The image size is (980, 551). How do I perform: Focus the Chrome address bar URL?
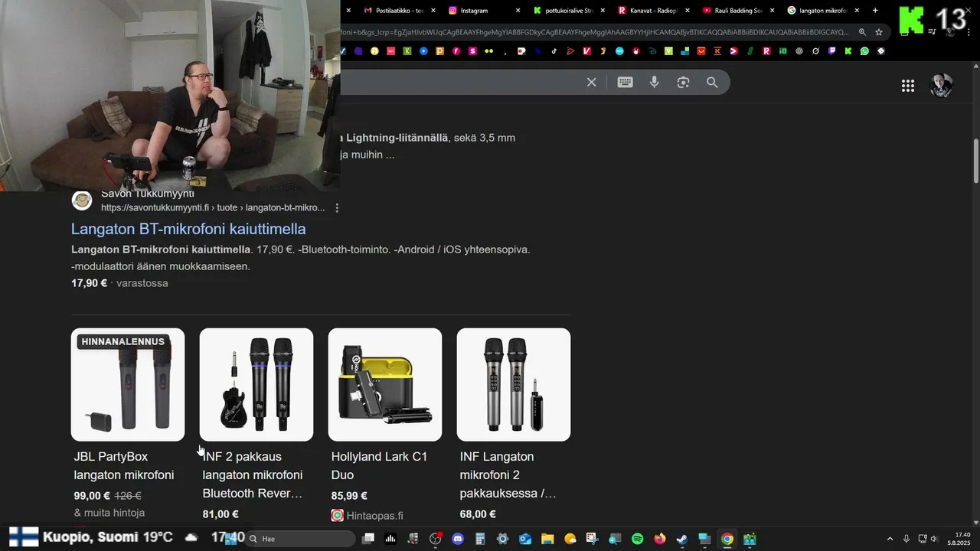(596, 32)
